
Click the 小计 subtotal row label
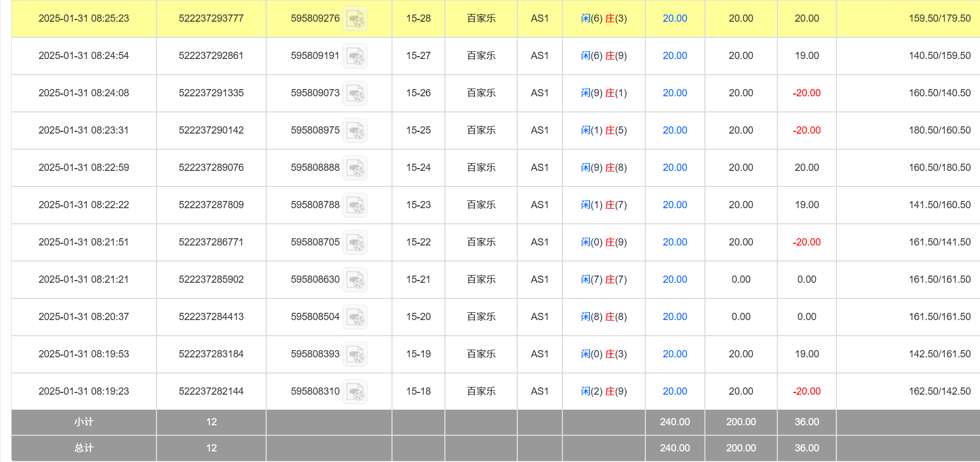[84, 422]
